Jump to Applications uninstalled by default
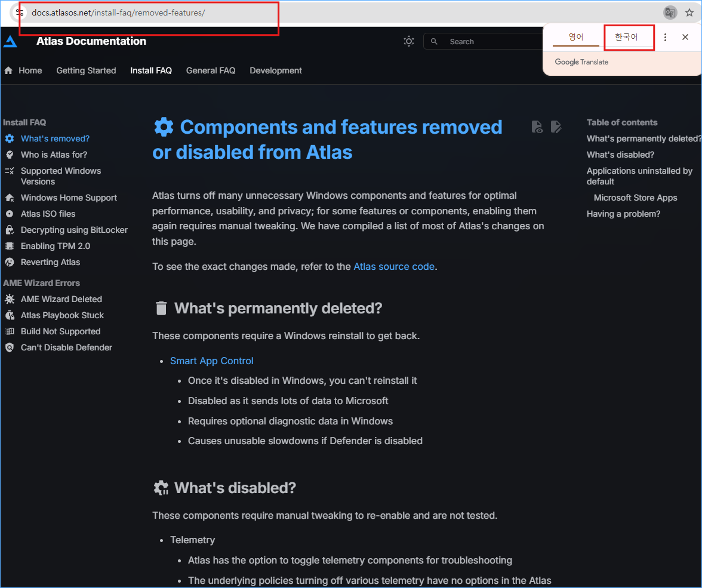 tap(639, 177)
